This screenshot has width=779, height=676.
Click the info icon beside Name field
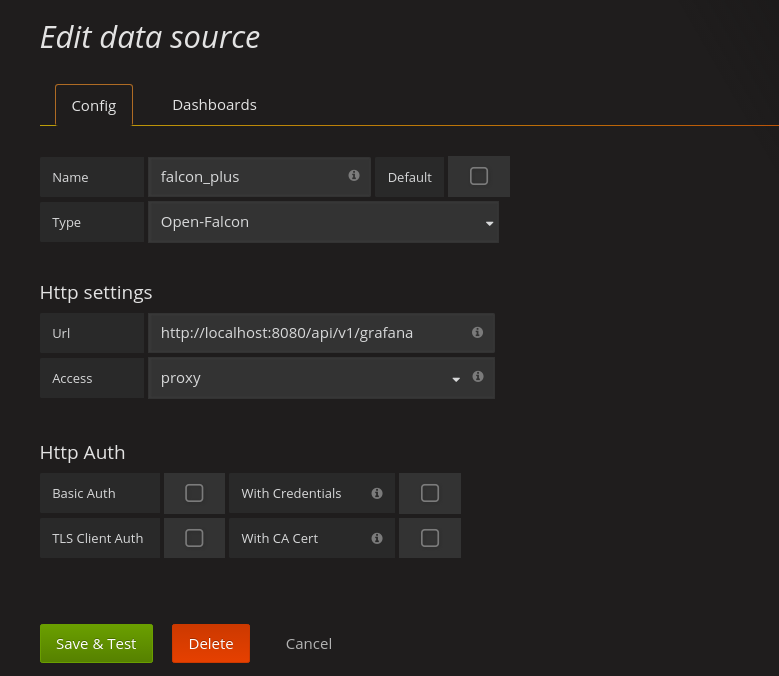coord(354,175)
